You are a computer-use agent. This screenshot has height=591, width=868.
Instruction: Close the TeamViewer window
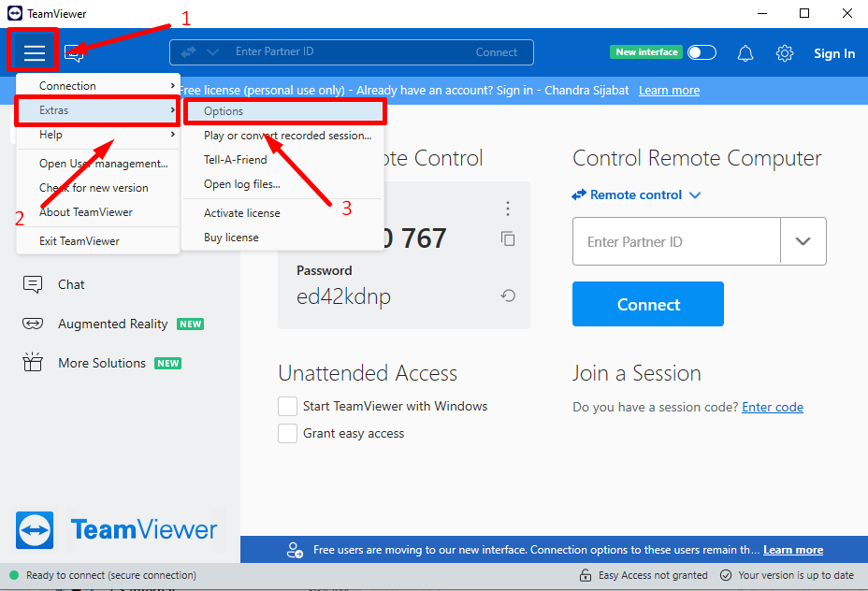tap(847, 13)
